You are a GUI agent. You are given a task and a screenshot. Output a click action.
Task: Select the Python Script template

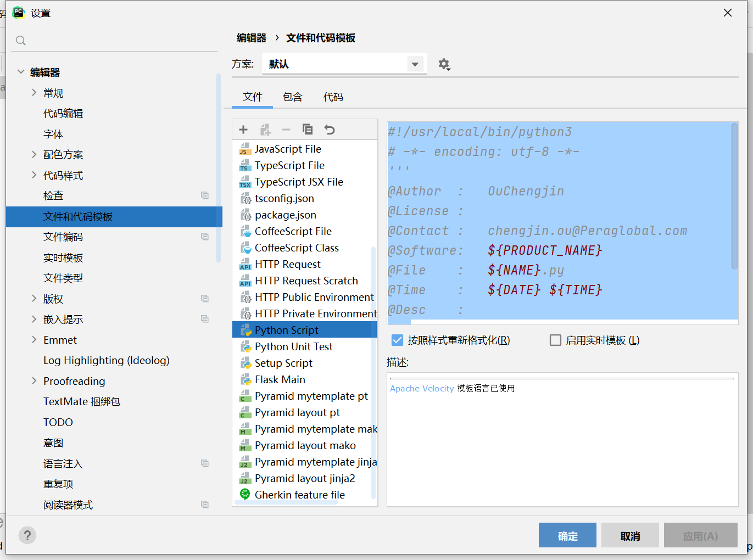305,330
